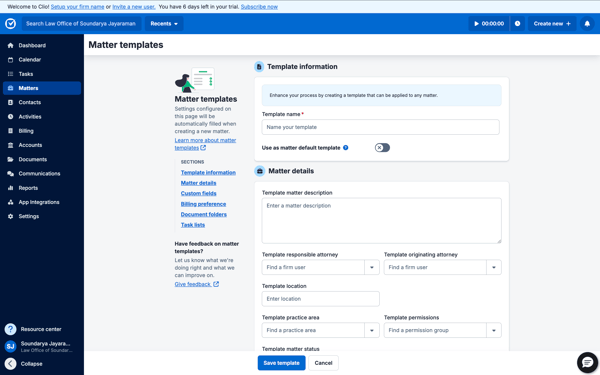
Task: Open notifications bell icon
Action: pyautogui.click(x=587, y=24)
